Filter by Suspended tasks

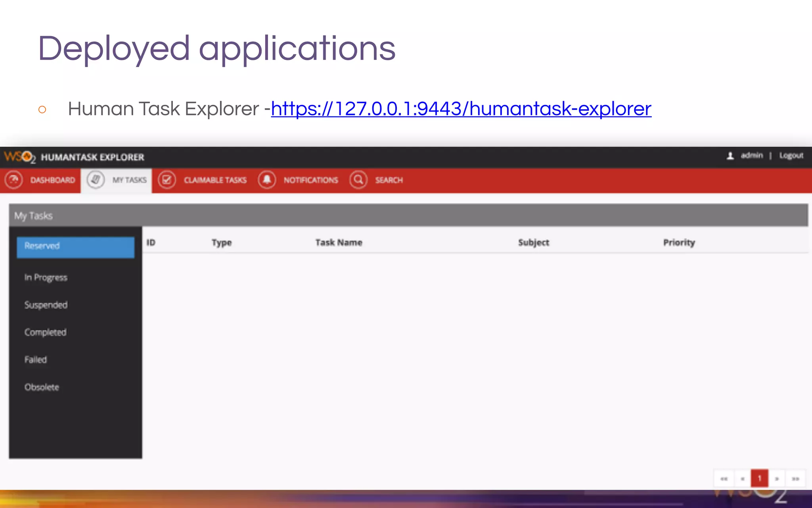(46, 305)
